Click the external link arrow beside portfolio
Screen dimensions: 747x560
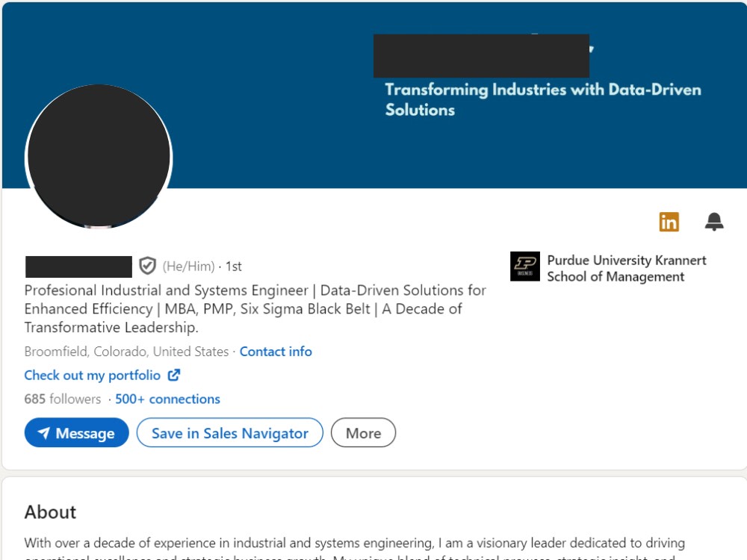[x=174, y=376]
